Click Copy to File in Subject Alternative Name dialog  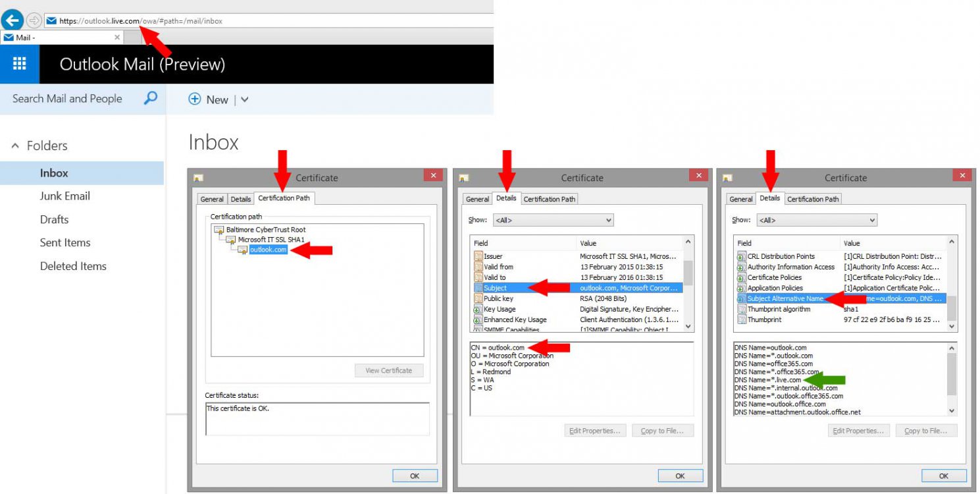point(926,431)
